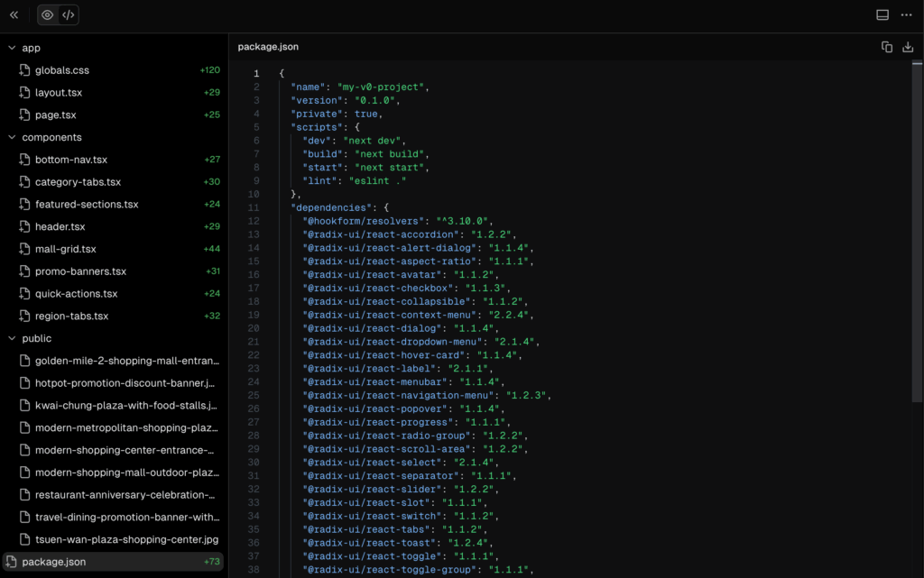
Task: Open layout.tsx in the file tree
Action: point(59,93)
